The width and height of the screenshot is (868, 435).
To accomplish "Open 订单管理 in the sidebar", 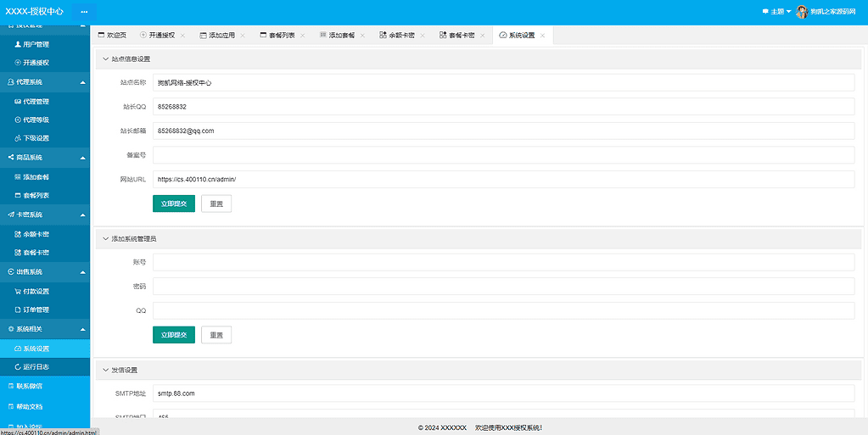I will pyautogui.click(x=36, y=310).
